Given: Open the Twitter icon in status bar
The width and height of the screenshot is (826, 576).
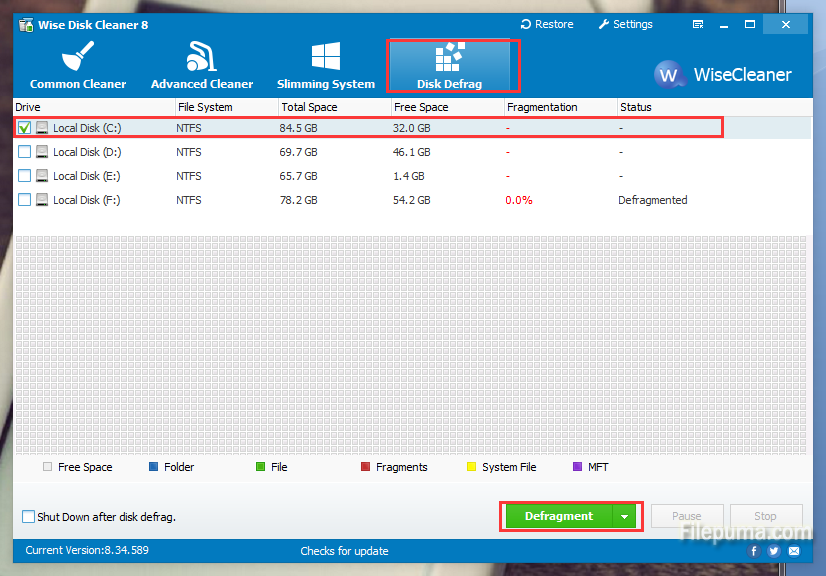Looking at the screenshot, I should [773, 551].
